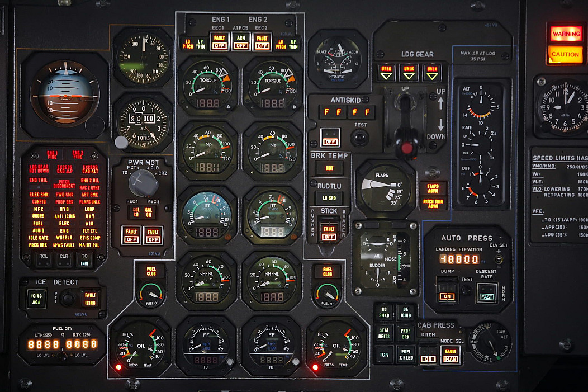Click the ICING AOA pushbutton
This screenshot has width=588, height=392.
click(37, 298)
